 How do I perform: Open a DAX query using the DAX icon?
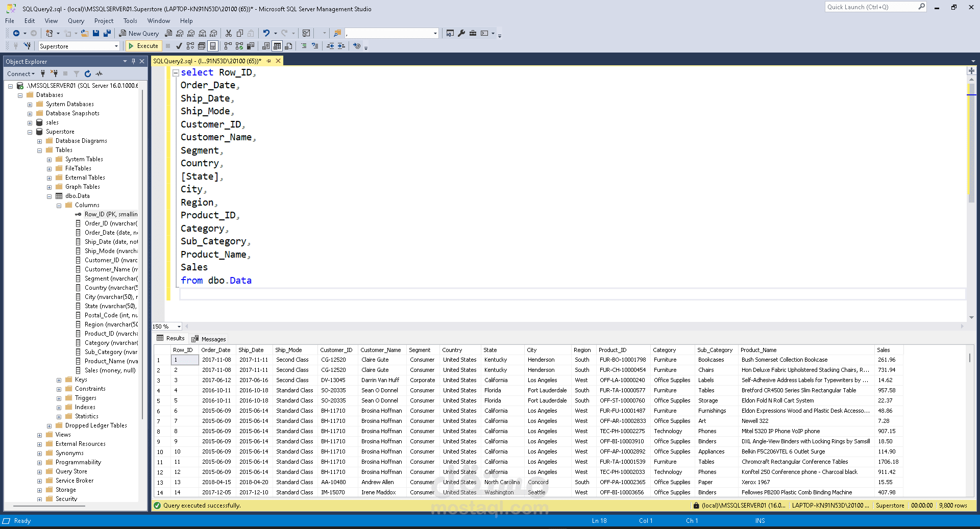click(213, 33)
